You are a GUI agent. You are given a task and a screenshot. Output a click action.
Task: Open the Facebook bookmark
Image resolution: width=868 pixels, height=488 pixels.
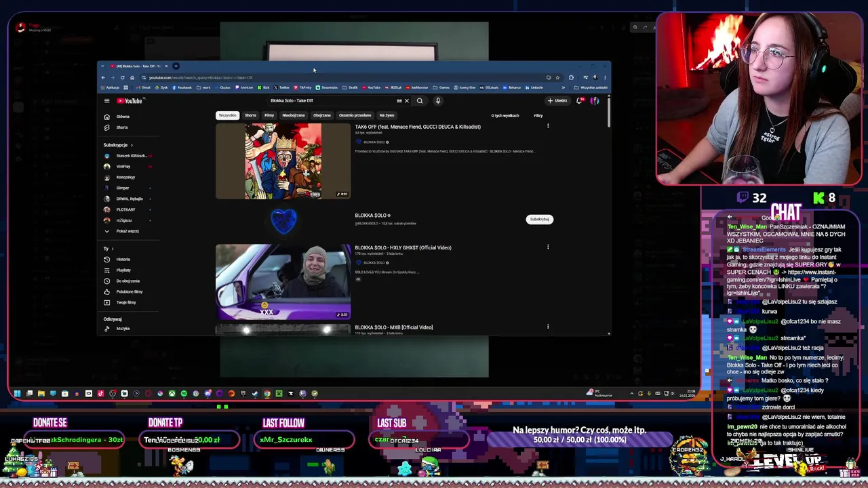(x=182, y=87)
